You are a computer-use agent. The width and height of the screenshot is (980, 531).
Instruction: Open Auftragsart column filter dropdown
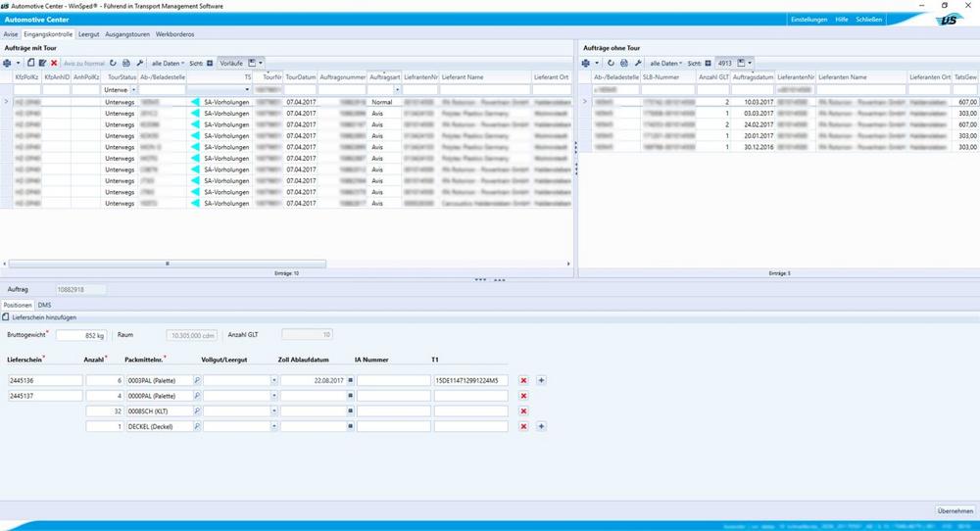[397, 90]
